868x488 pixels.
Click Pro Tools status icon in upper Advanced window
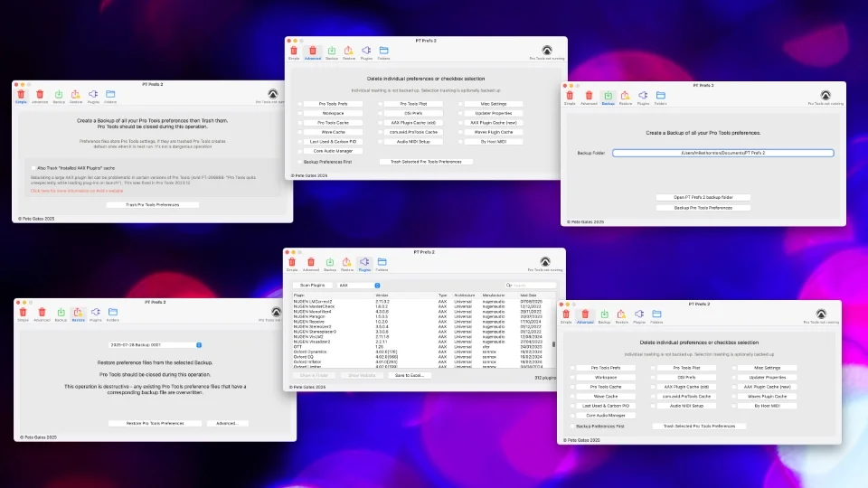(547, 51)
